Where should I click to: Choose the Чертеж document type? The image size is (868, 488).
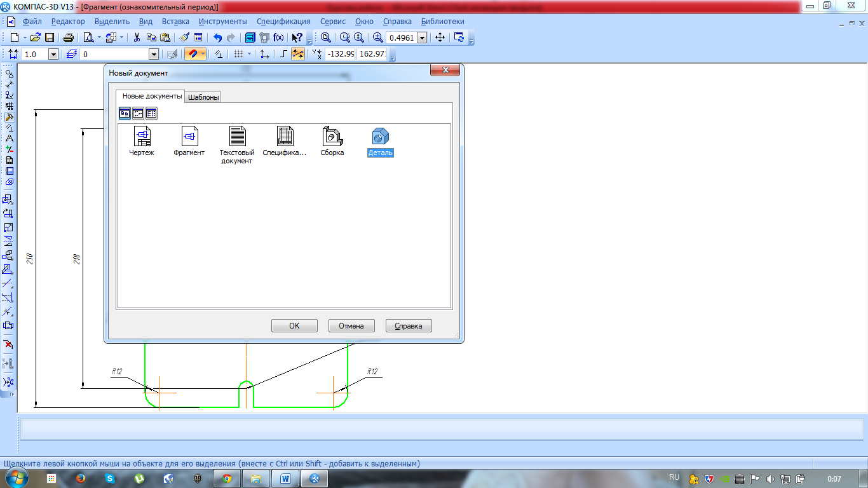click(142, 141)
